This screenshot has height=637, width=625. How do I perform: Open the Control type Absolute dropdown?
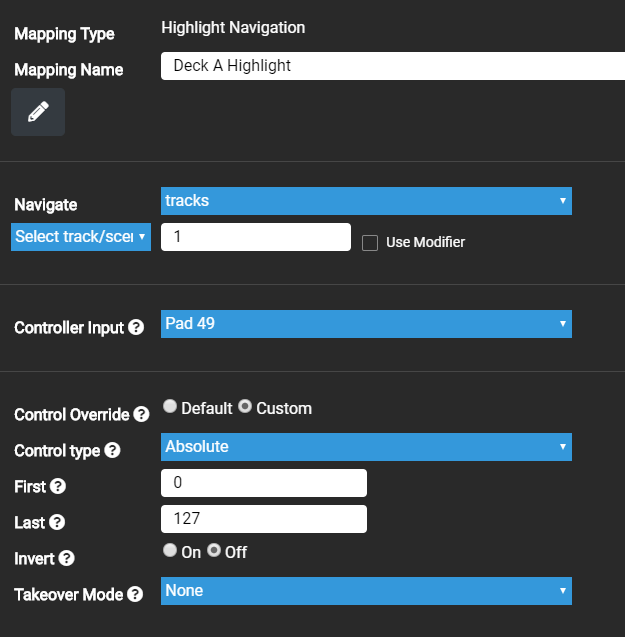366,447
